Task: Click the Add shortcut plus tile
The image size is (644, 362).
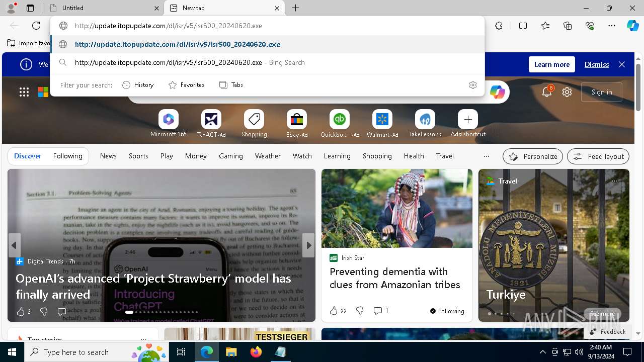Action: click(x=468, y=124)
